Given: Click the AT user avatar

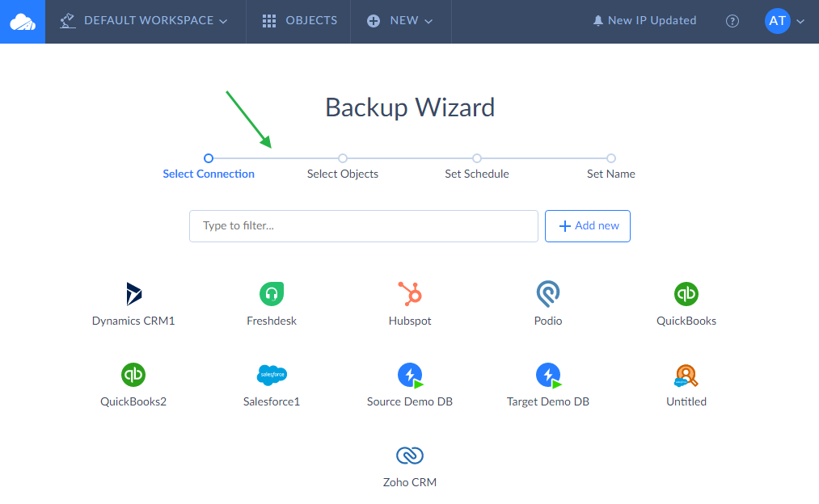Looking at the screenshot, I should pos(777,21).
